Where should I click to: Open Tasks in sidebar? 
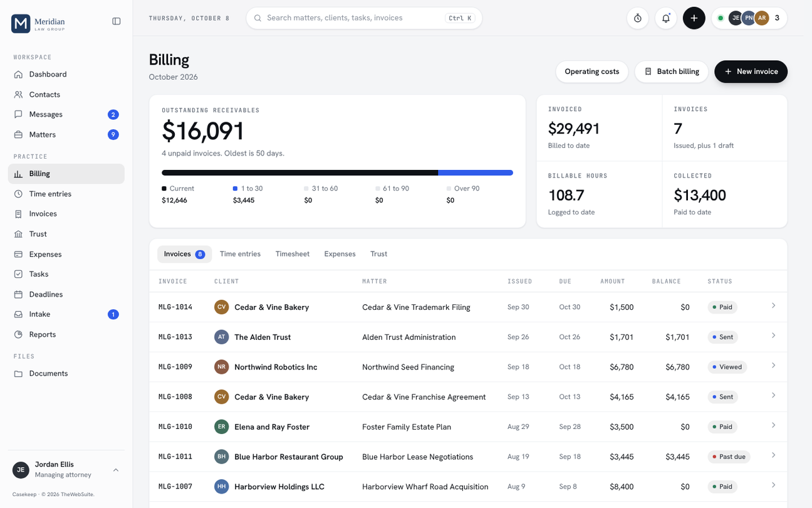(66, 274)
